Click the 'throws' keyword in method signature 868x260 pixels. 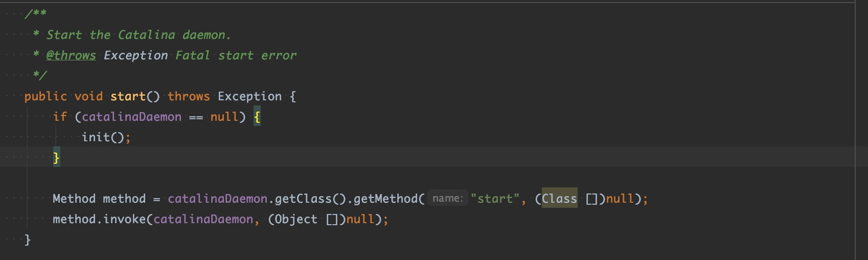189,96
